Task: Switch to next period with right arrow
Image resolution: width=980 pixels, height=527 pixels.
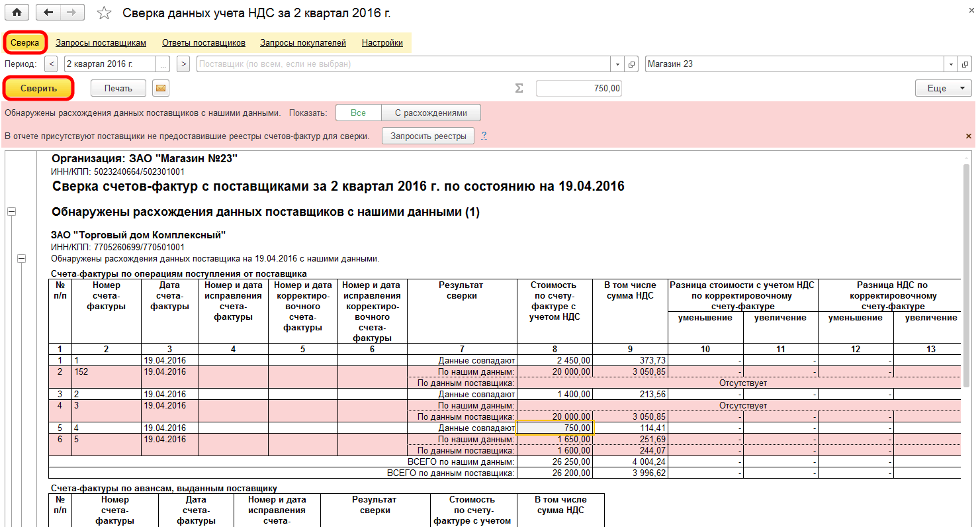Action: coord(183,64)
